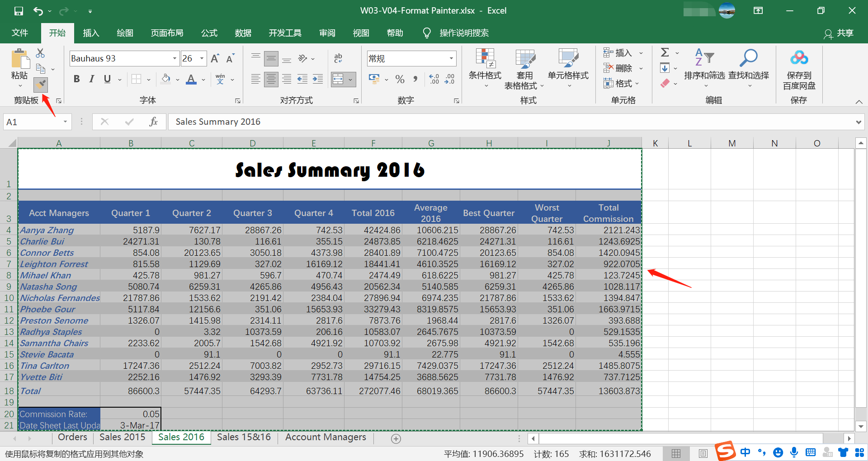Click 排序和筛选 sort and filter
Screen dimensions: 868x461
pos(704,68)
